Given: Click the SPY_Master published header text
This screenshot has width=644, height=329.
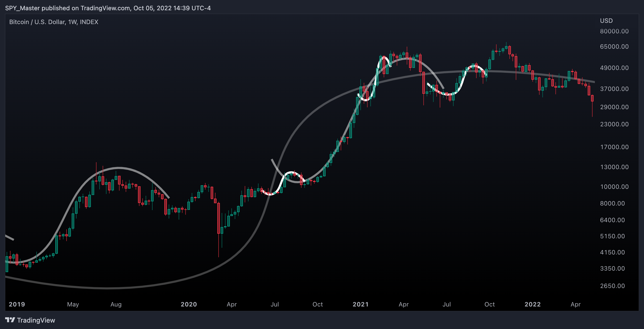Looking at the screenshot, I should tap(108, 8).
